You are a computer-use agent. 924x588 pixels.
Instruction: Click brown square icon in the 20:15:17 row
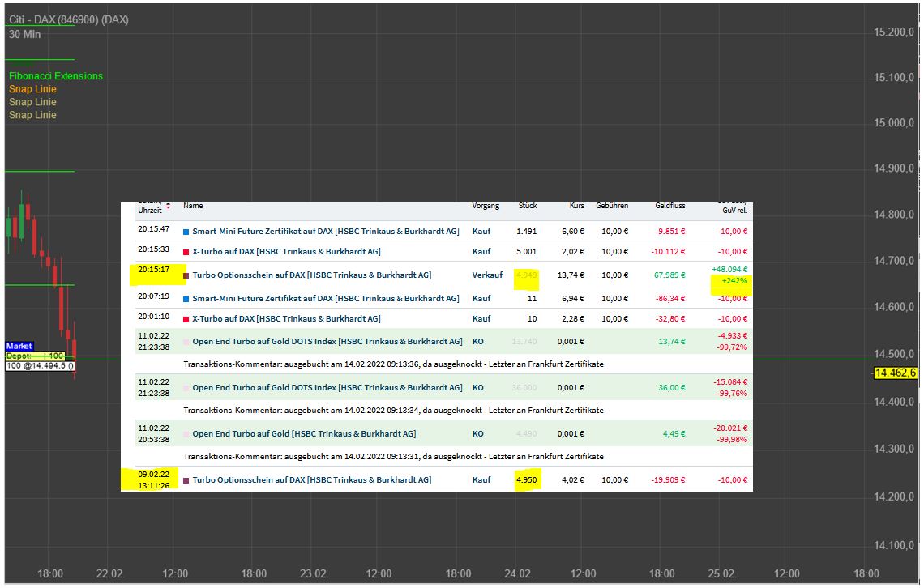click(x=186, y=275)
